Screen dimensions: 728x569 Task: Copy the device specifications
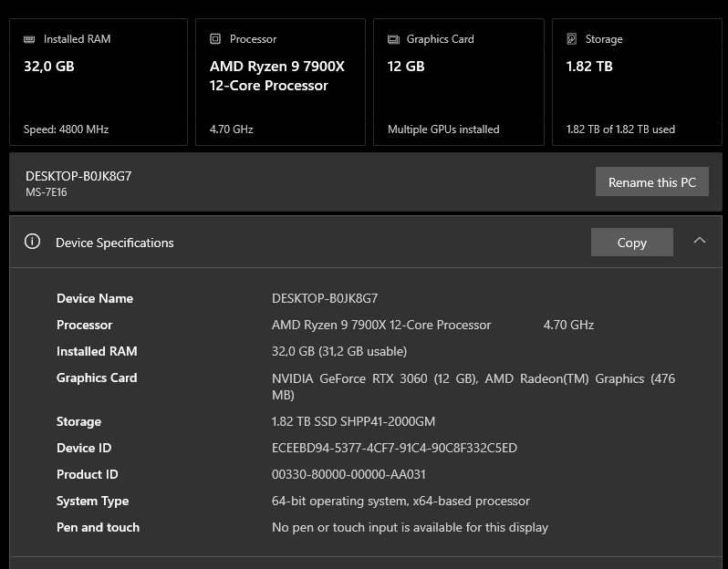click(x=632, y=242)
